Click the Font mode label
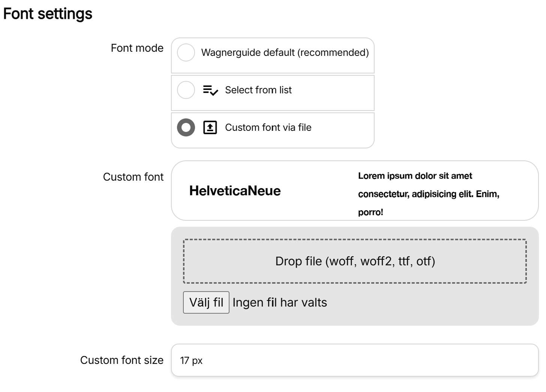 (136, 48)
